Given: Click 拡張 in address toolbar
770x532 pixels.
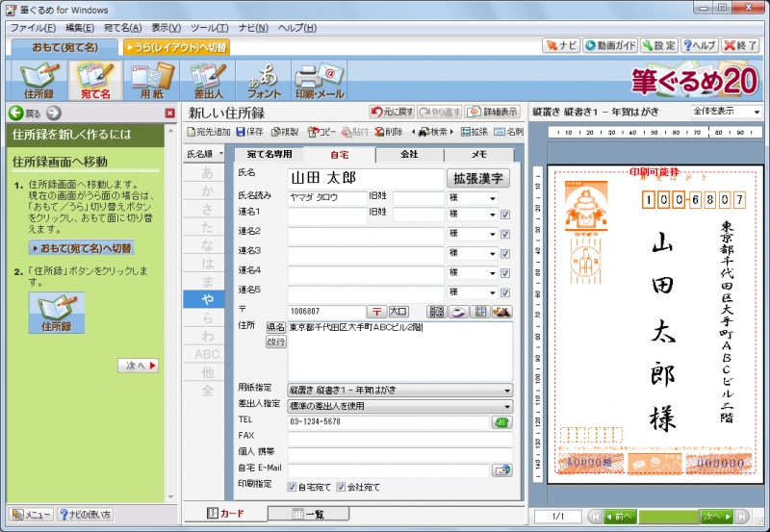Looking at the screenshot, I should point(474,132).
